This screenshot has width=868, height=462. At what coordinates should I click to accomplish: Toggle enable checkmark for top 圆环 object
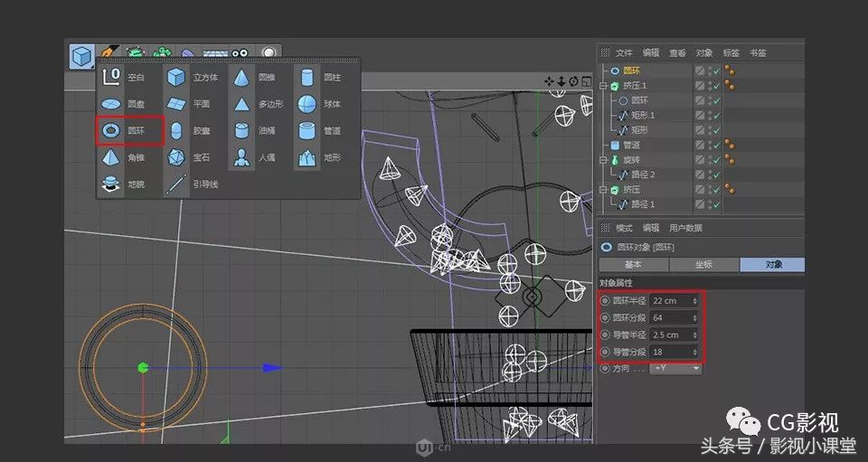[717, 71]
